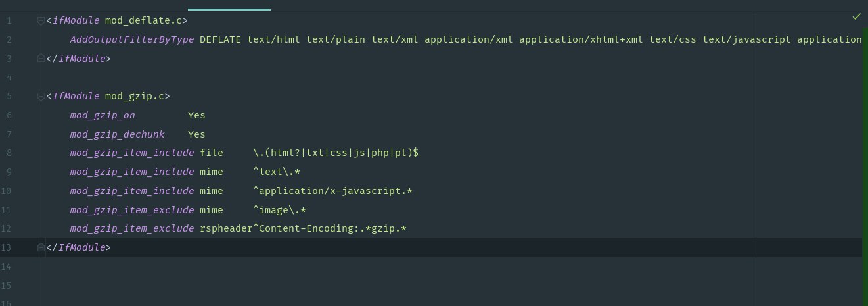The width and height of the screenshot is (868, 306).
Task: Click the green inspection checkmark icon
Action: tap(856, 16)
